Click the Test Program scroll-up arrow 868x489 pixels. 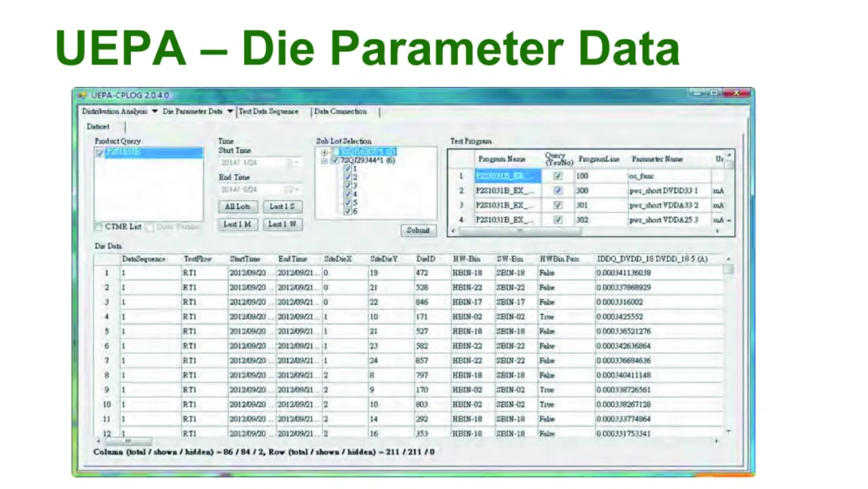729,154
